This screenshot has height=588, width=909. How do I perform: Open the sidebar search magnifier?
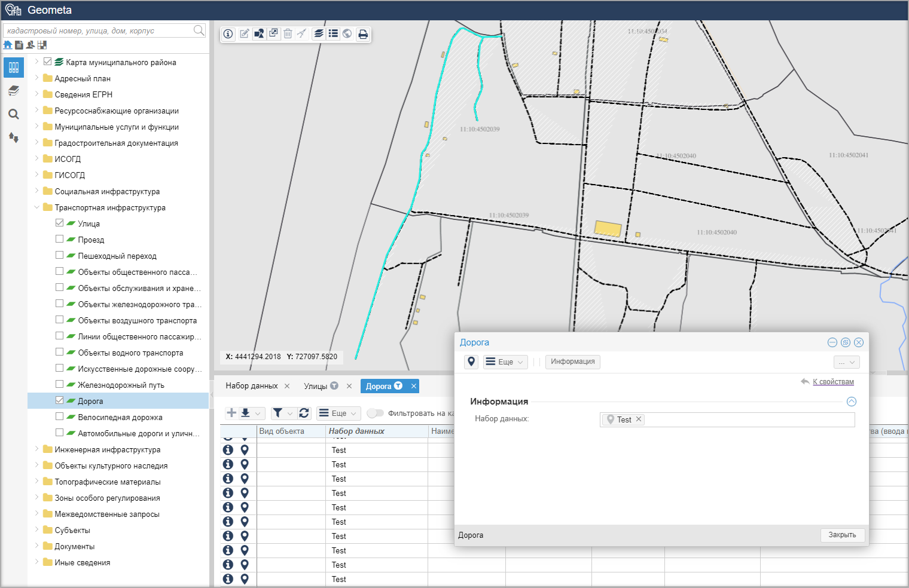[x=14, y=114]
